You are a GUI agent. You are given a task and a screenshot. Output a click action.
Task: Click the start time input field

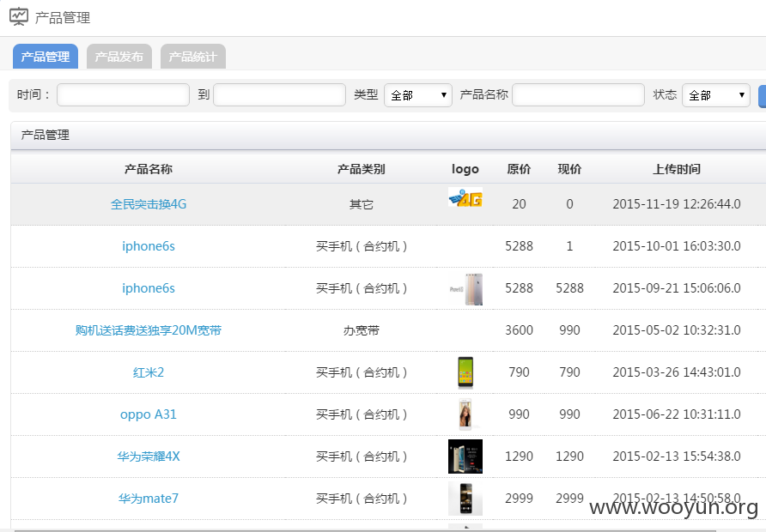coord(123,94)
